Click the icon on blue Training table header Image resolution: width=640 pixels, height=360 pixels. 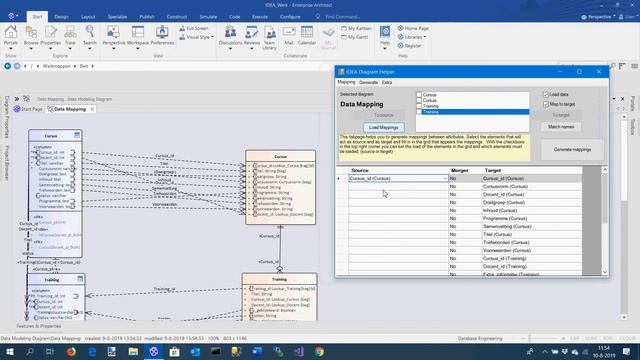80,279
